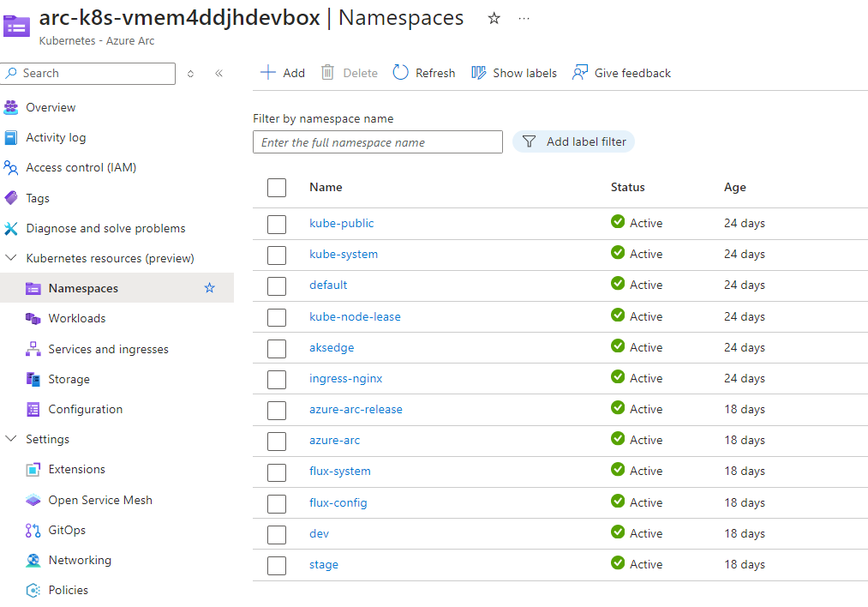The width and height of the screenshot is (868, 607).
Task: Tick the select-all checkbox in header row
Action: 277,188
